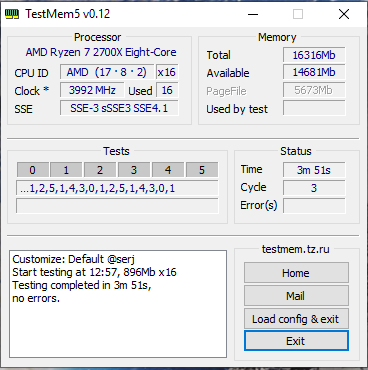Click the Exit button

point(296,341)
